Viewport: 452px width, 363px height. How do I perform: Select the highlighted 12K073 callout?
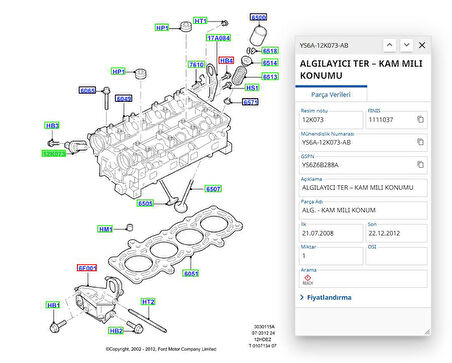pyautogui.click(x=54, y=154)
